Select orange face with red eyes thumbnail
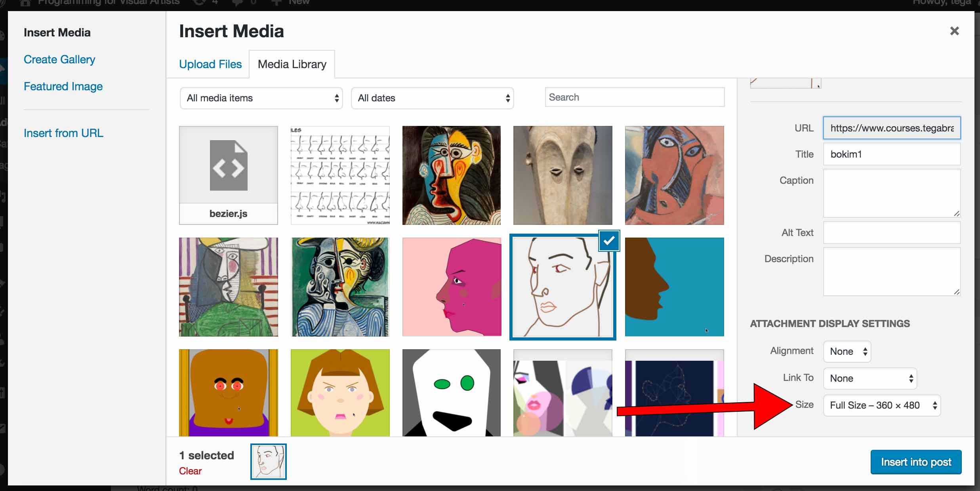Viewport: 980px width, 491px height. coord(229,393)
